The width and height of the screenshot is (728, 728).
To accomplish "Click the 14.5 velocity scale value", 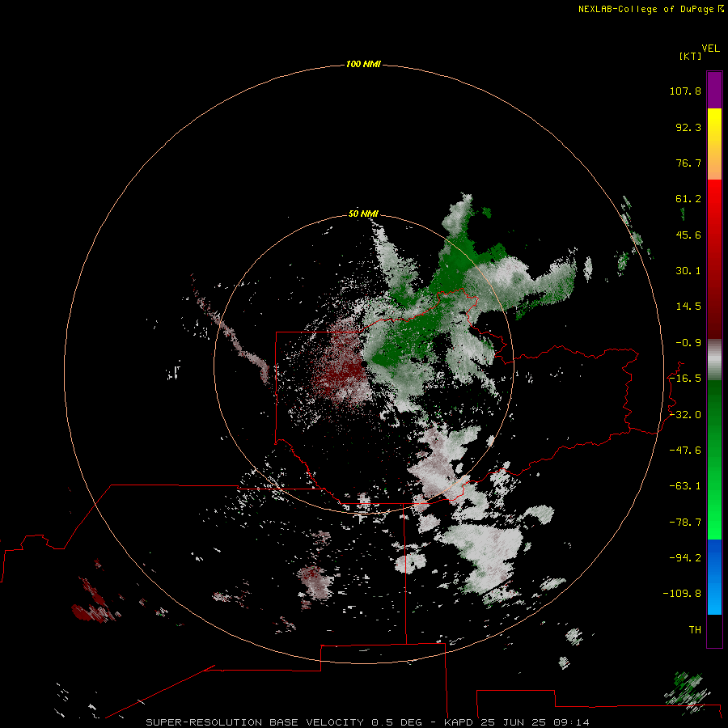I will [x=688, y=307].
